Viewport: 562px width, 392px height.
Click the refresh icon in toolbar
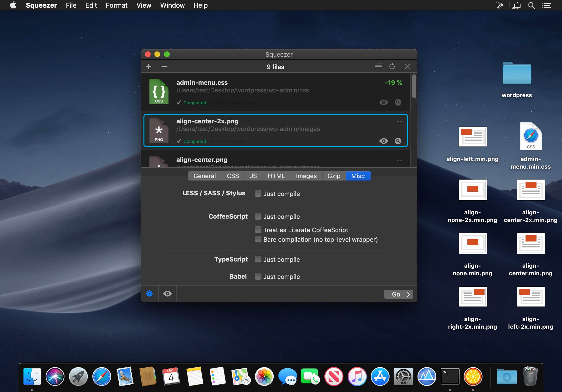pos(392,66)
